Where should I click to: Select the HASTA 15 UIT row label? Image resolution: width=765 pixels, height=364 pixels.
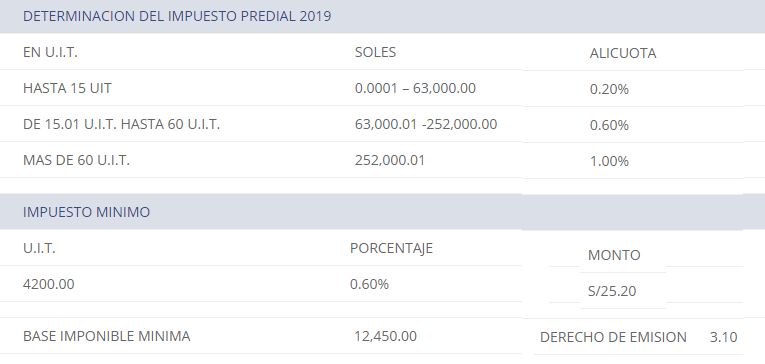tap(67, 88)
